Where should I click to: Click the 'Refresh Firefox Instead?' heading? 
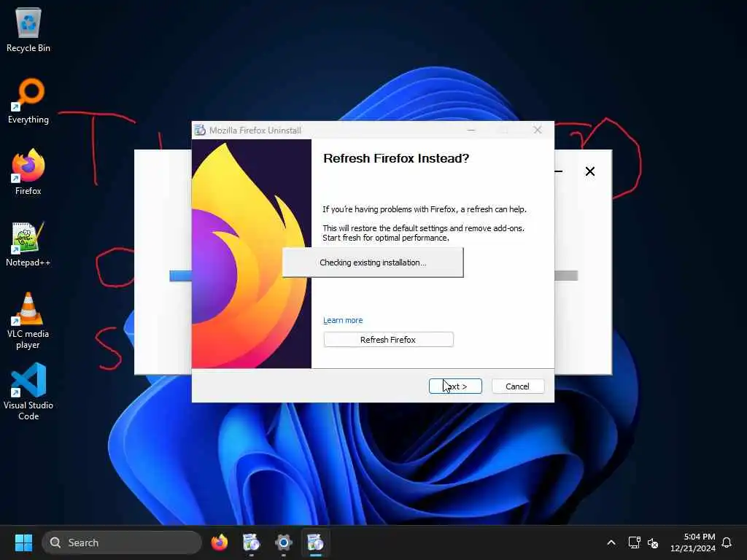[396, 158]
